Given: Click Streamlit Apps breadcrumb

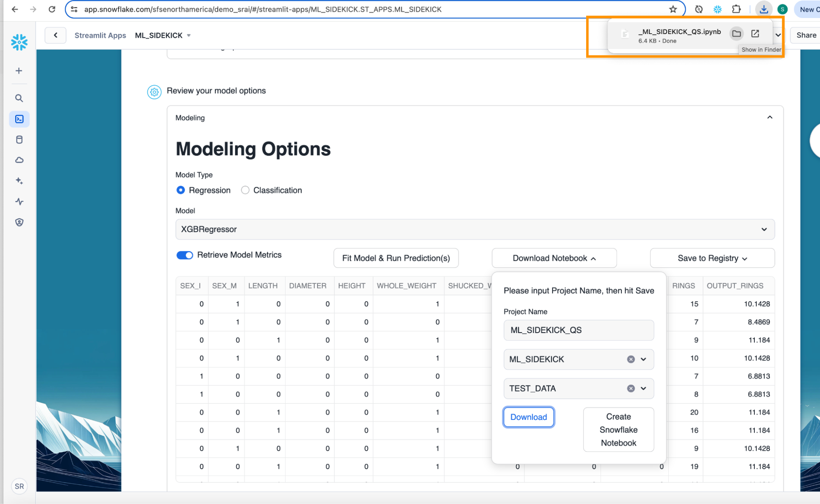Looking at the screenshot, I should [100, 35].
